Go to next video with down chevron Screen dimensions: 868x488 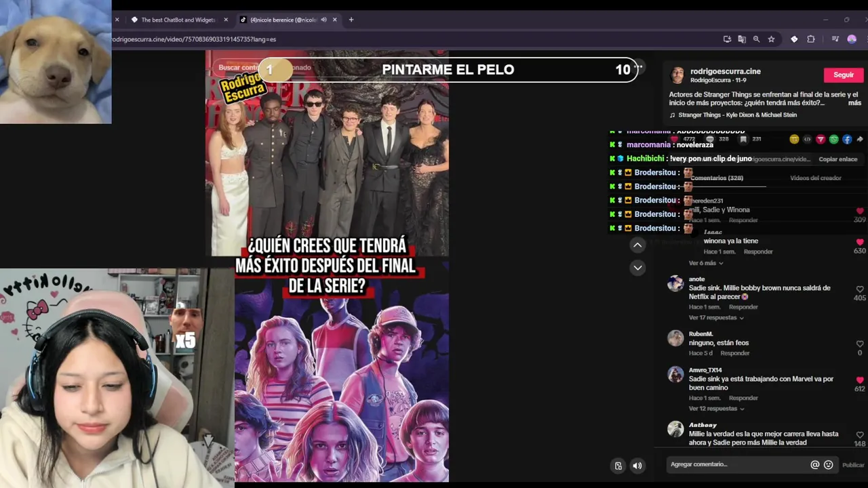click(637, 268)
